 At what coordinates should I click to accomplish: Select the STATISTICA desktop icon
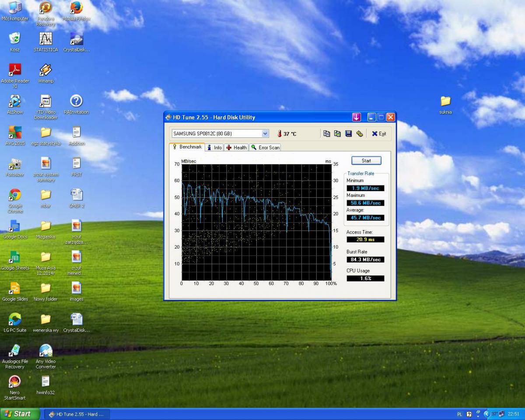point(45,42)
